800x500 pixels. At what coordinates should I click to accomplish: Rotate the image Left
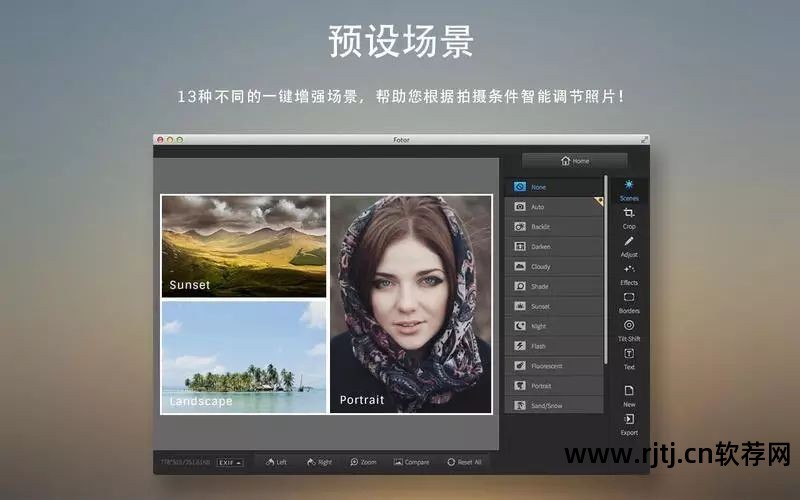[x=276, y=462]
